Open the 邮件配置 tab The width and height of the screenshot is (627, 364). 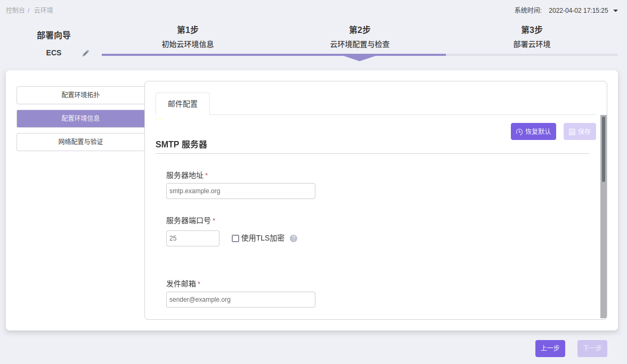click(183, 104)
